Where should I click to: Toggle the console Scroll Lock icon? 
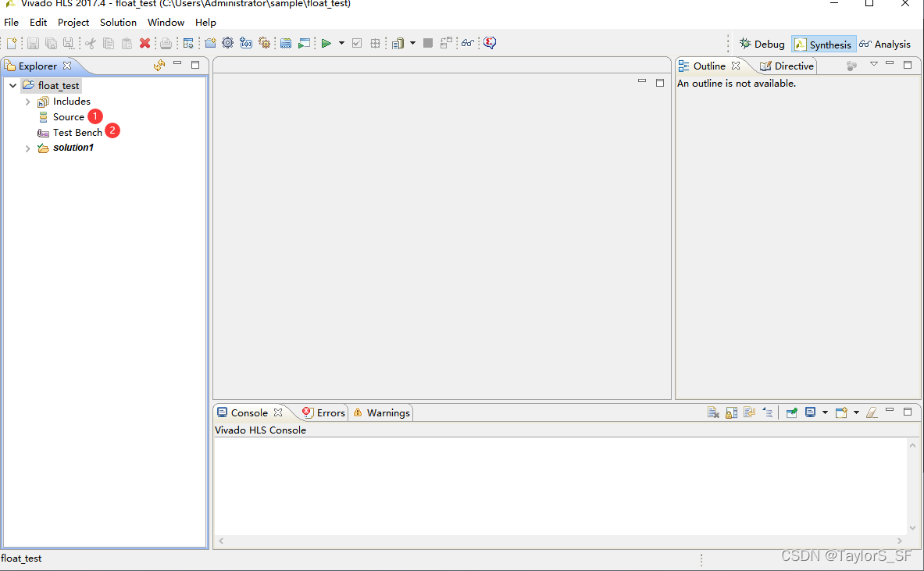point(731,413)
